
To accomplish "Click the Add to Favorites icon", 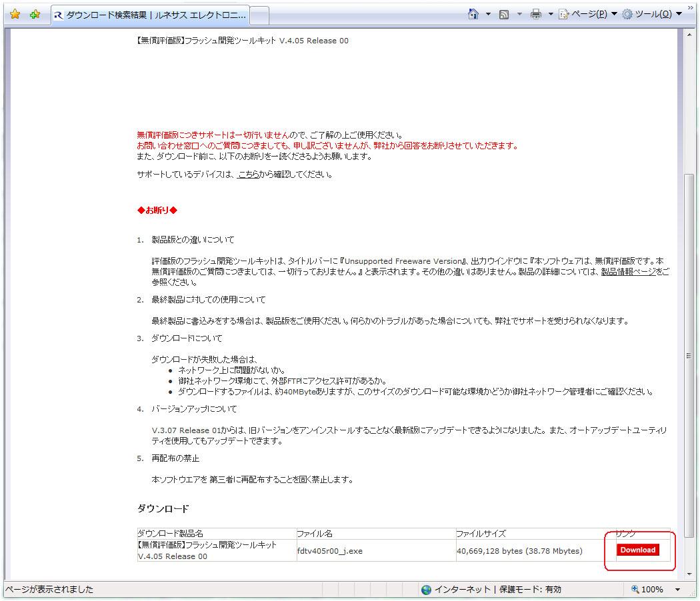I will (x=35, y=14).
